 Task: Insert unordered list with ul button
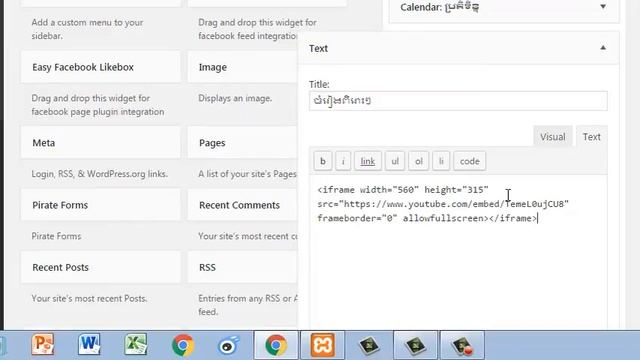click(x=395, y=161)
